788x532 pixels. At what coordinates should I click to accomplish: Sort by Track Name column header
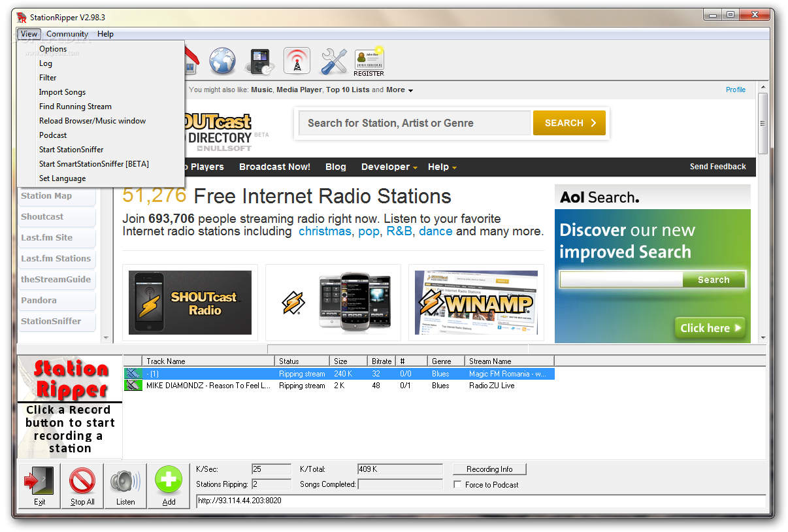[x=208, y=361]
